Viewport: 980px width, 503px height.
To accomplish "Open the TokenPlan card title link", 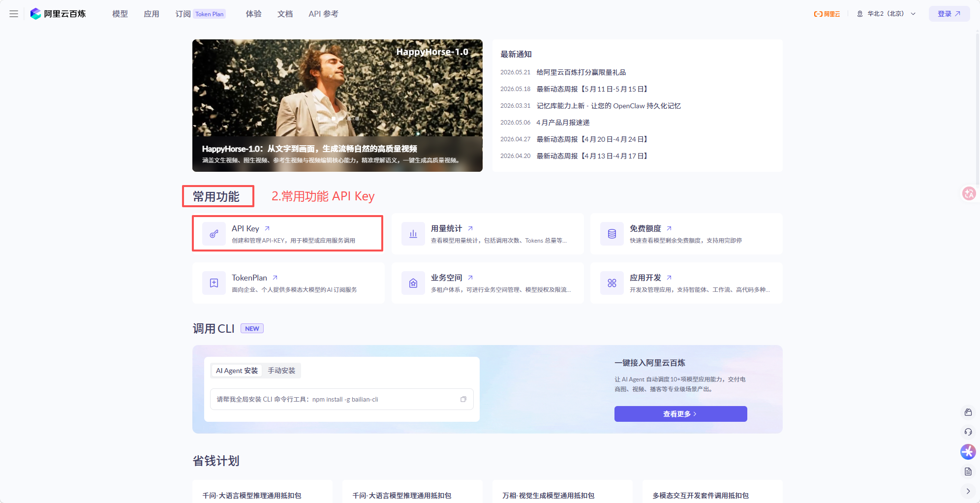I will point(255,278).
